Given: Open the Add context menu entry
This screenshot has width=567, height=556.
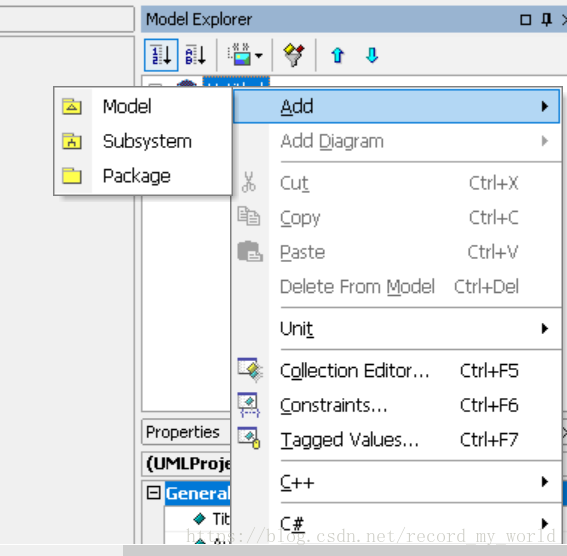Looking at the screenshot, I should pos(396,106).
